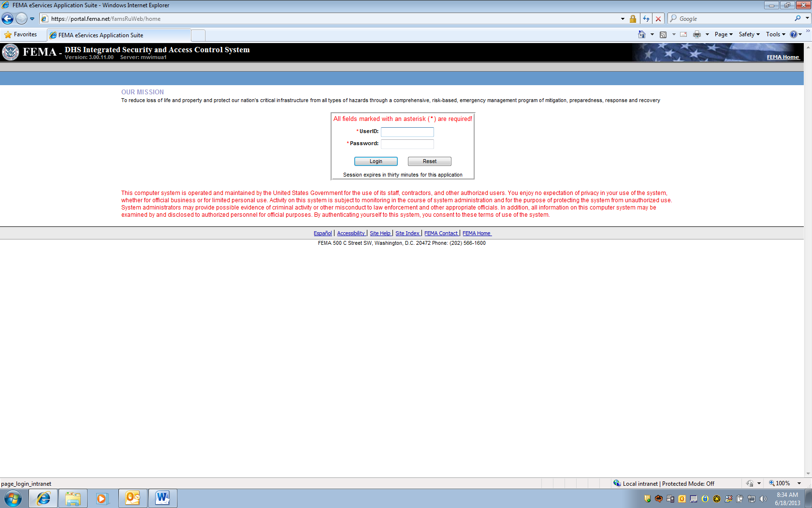Click the system clock showing 8:34 AM

pos(787,499)
